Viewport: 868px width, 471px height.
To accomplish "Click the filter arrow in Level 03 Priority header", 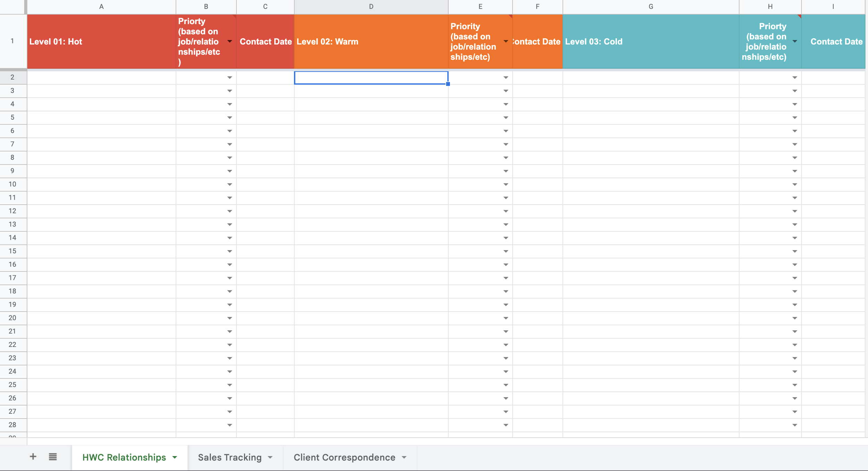I will (x=795, y=41).
